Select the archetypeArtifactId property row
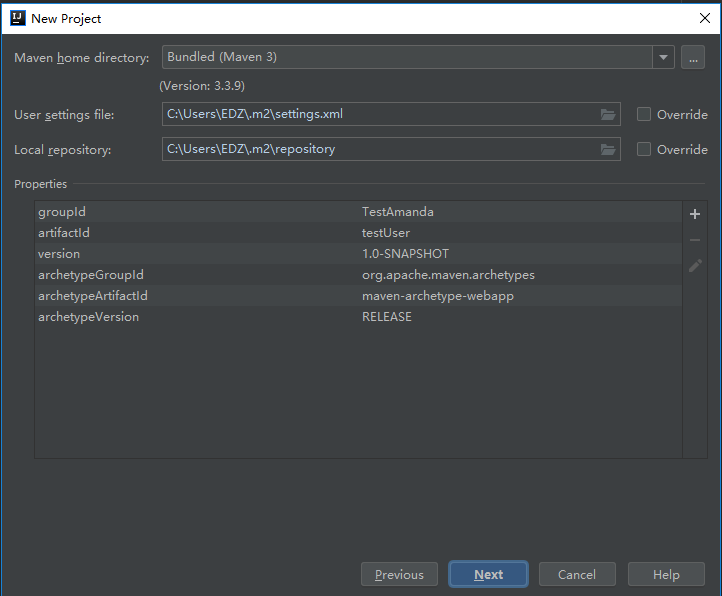 coord(358,296)
